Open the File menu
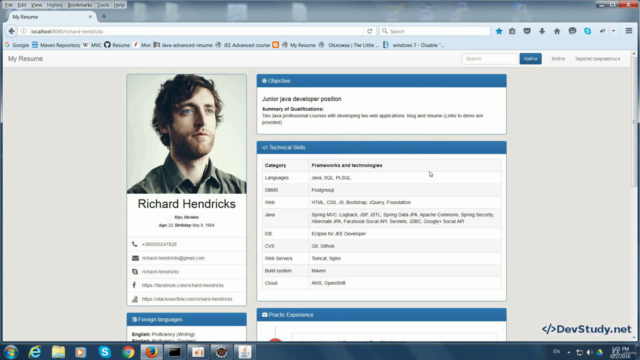Screen dimensions: 640x360 point(9,5)
